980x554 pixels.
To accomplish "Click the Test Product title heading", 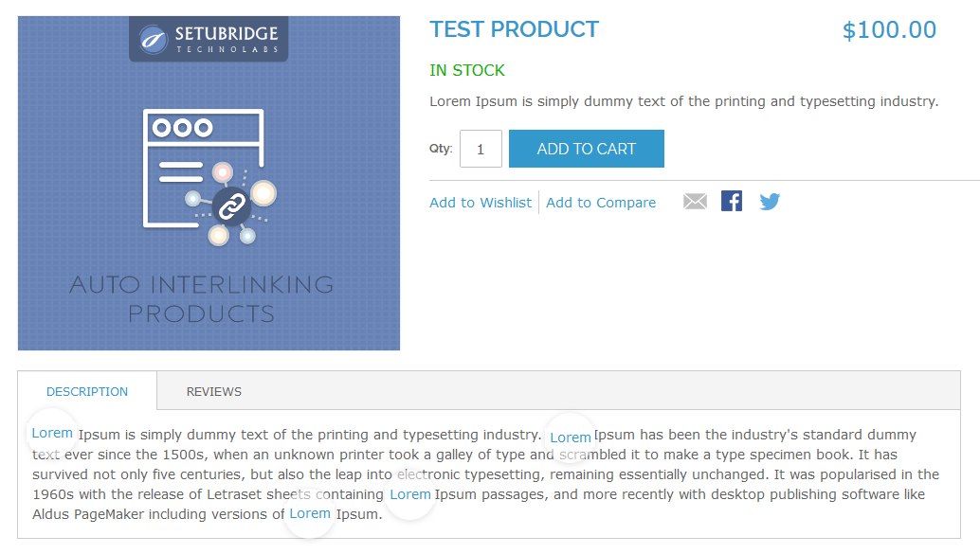I will click(514, 29).
